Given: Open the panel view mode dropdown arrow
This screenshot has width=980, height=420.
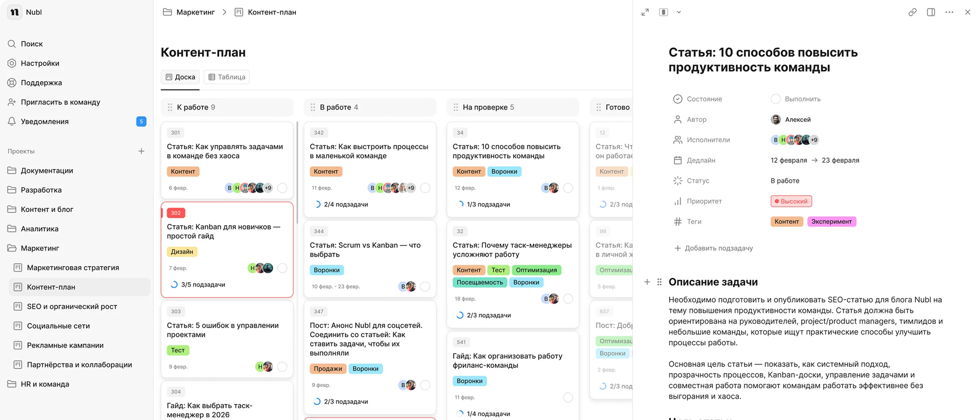Looking at the screenshot, I should (x=679, y=12).
